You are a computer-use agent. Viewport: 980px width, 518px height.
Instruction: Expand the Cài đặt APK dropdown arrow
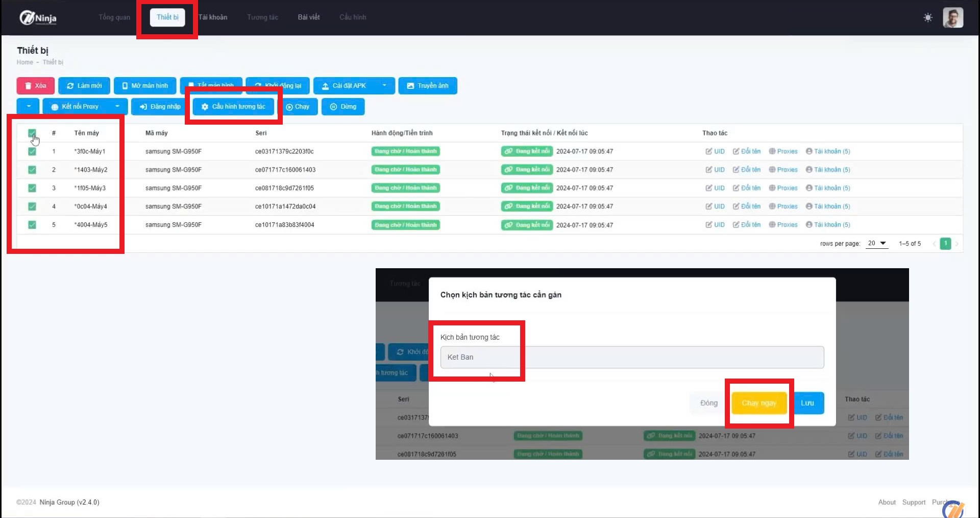[384, 86]
